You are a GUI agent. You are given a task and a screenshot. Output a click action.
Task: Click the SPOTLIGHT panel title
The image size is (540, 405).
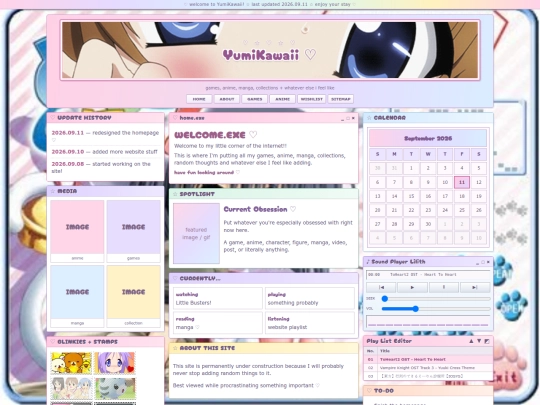(x=197, y=194)
